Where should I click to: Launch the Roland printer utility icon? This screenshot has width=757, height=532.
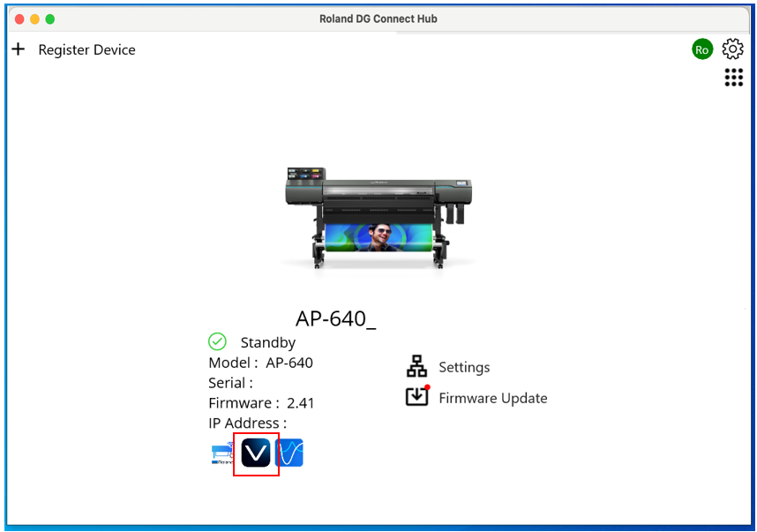point(222,453)
